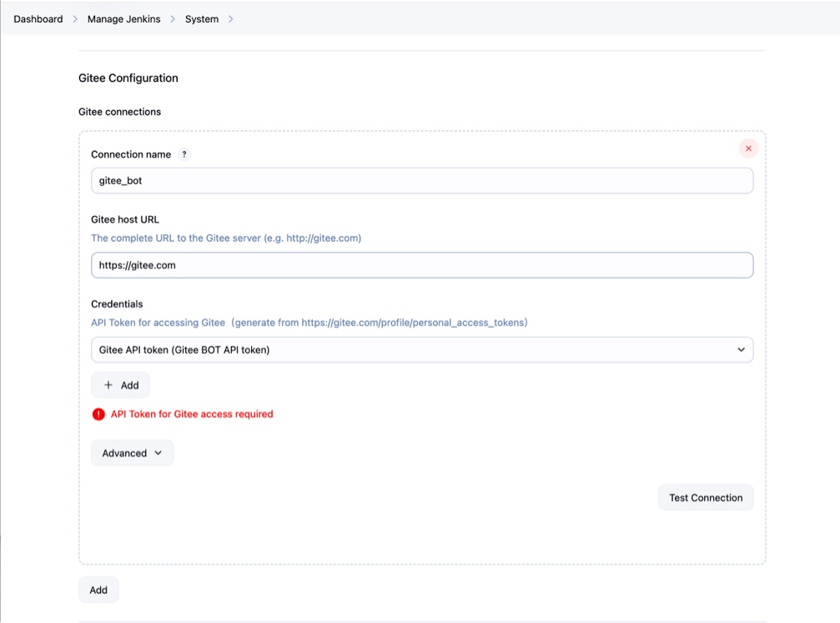Click the API Token required error message
The height and width of the screenshot is (623, 840).
(192, 414)
